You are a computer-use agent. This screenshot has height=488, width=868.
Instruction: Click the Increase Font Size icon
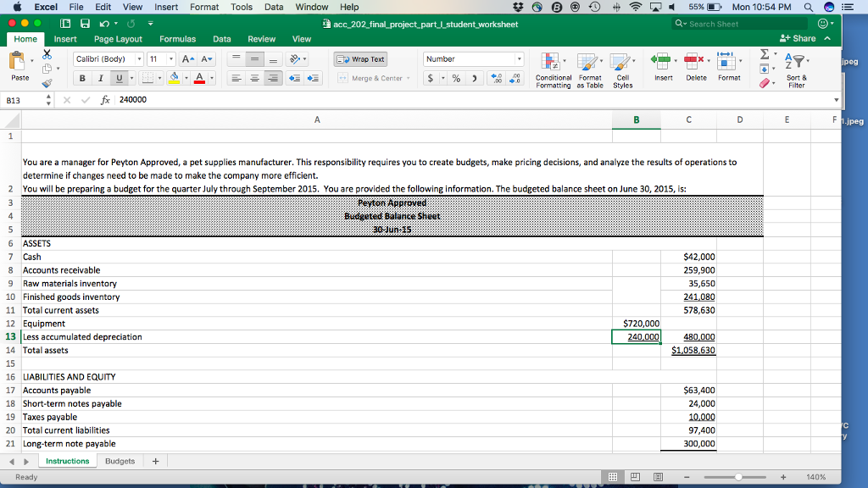pyautogui.click(x=189, y=59)
